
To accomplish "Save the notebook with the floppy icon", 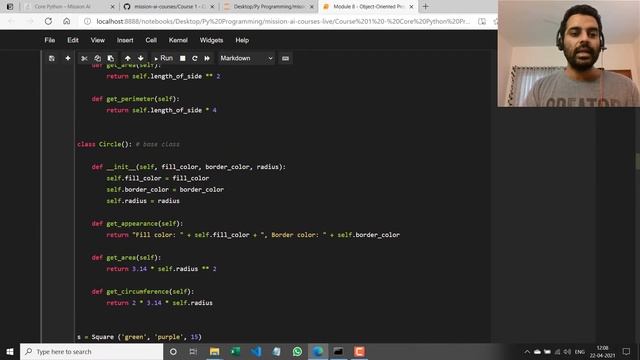I will (x=52, y=58).
